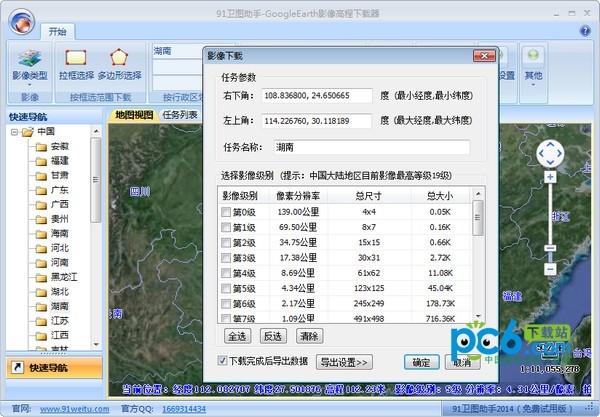The height and width of the screenshot is (417, 600).
Task: Click the map zoom out minus button
Action: pyautogui.click(x=550, y=269)
